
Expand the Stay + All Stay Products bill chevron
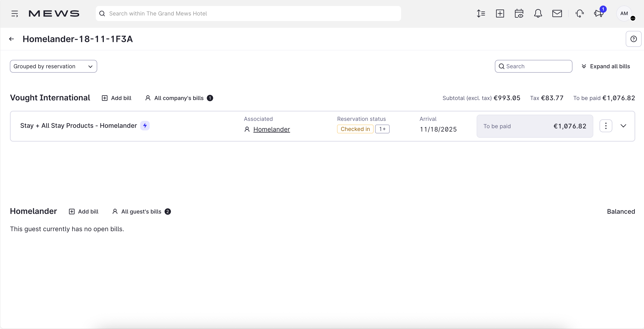pos(623,126)
